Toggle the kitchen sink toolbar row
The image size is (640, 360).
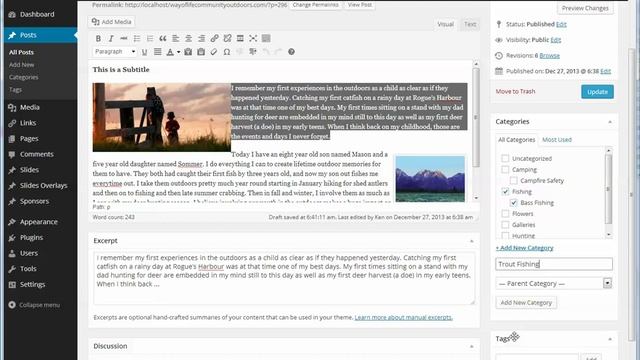point(266,38)
